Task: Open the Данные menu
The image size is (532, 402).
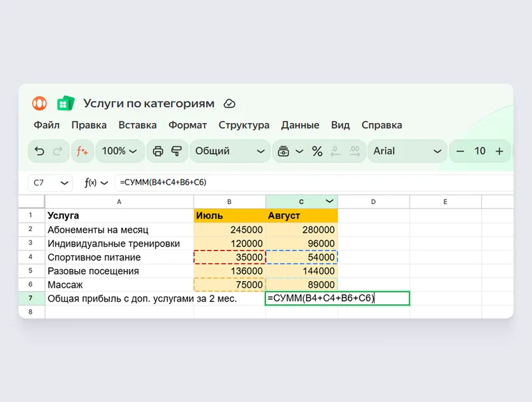Action: click(x=301, y=125)
